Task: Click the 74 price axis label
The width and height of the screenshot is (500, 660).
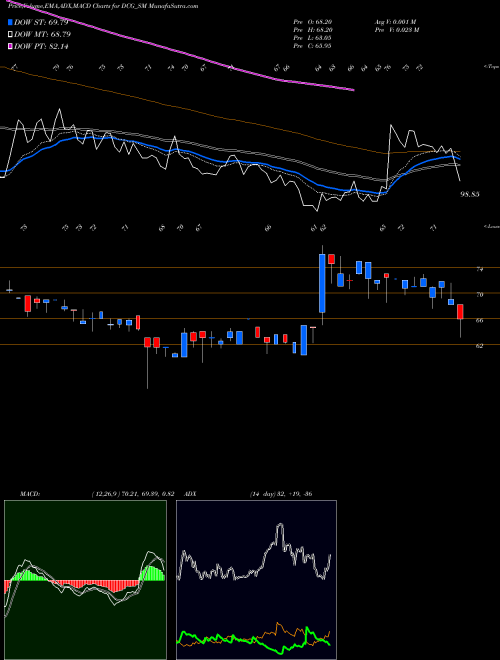Action: pyautogui.click(x=479, y=269)
